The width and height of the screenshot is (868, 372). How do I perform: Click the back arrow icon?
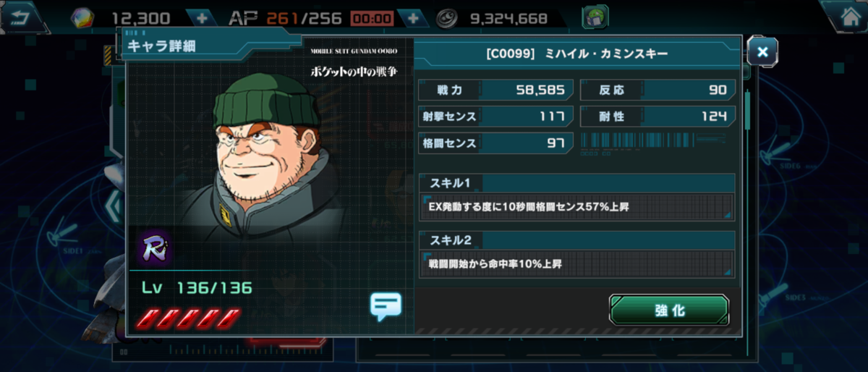tap(22, 16)
